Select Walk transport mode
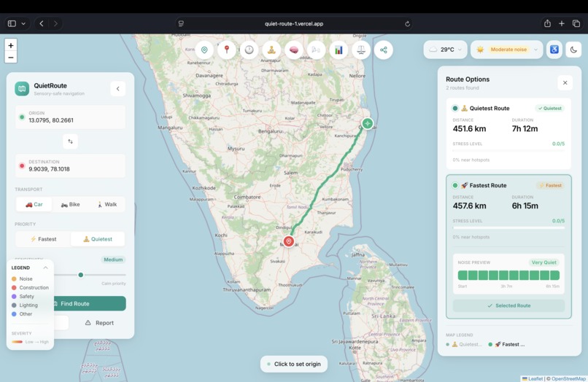The width and height of the screenshot is (588, 382). click(x=107, y=204)
